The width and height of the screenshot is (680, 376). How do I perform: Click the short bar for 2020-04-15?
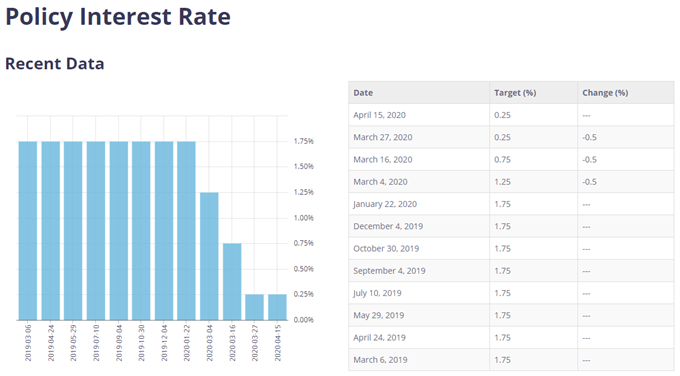278,307
